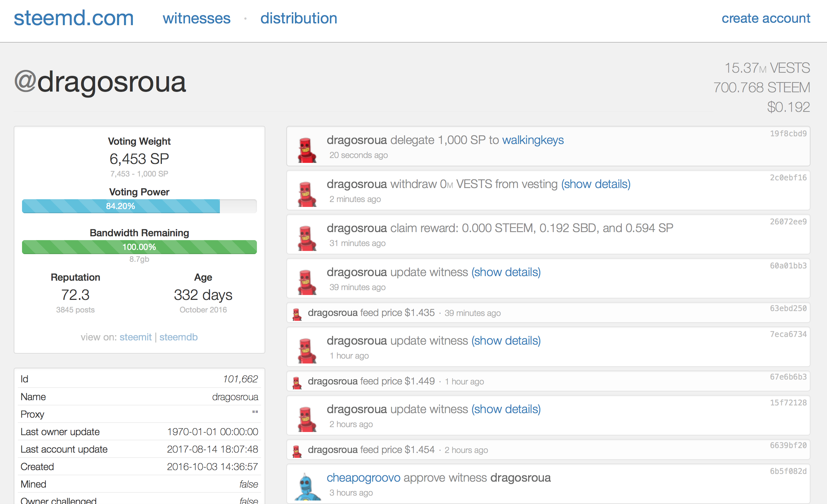Open transaction hash 6b5f082d
The image size is (827, 504).
pyautogui.click(x=788, y=471)
